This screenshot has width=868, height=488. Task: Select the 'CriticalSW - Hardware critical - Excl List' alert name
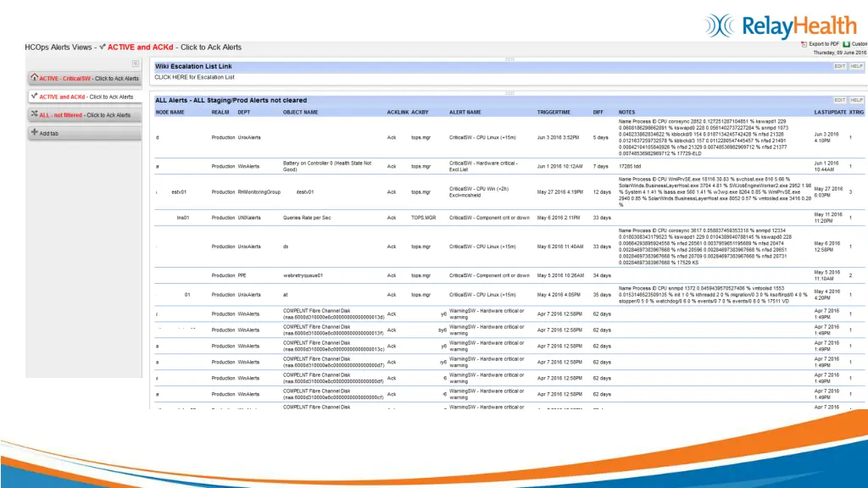(483, 167)
